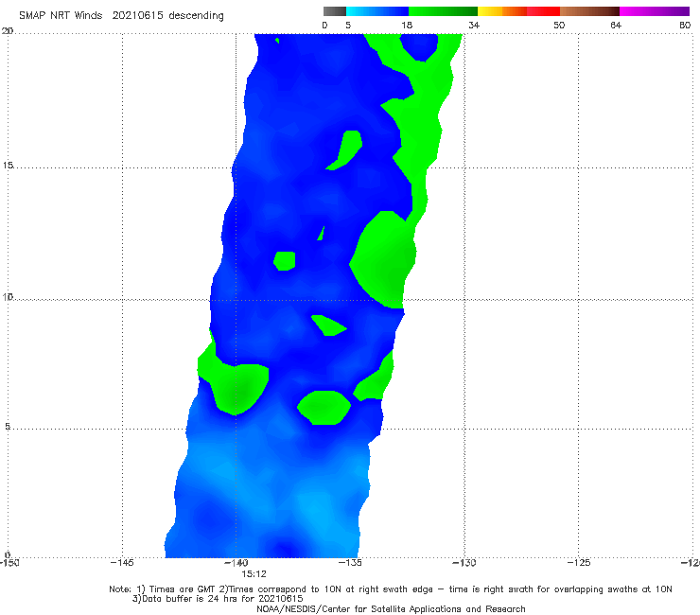Click the latitude label "20" at top left
The image size is (700, 615).
point(8,31)
